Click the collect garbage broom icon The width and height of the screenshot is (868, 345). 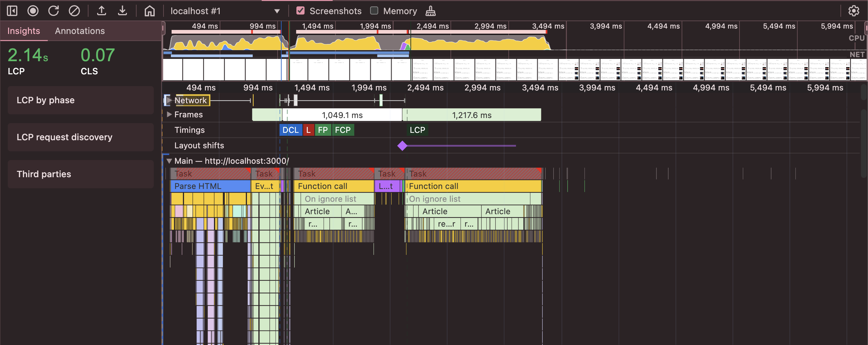(431, 11)
